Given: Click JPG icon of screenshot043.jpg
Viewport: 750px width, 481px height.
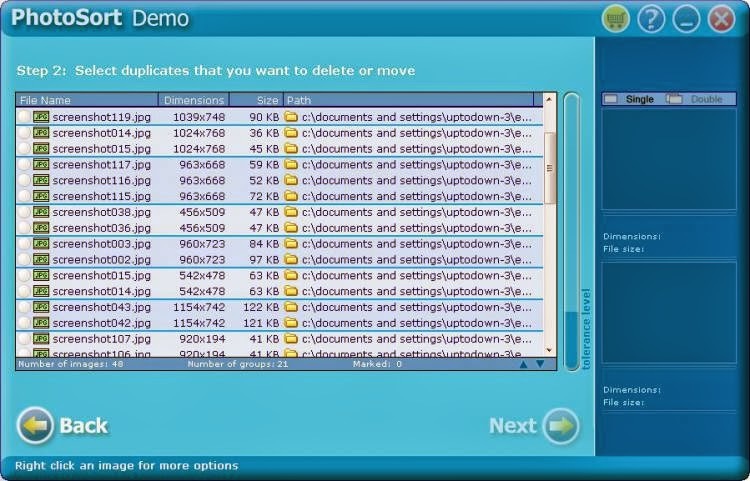Looking at the screenshot, I should tap(41, 307).
